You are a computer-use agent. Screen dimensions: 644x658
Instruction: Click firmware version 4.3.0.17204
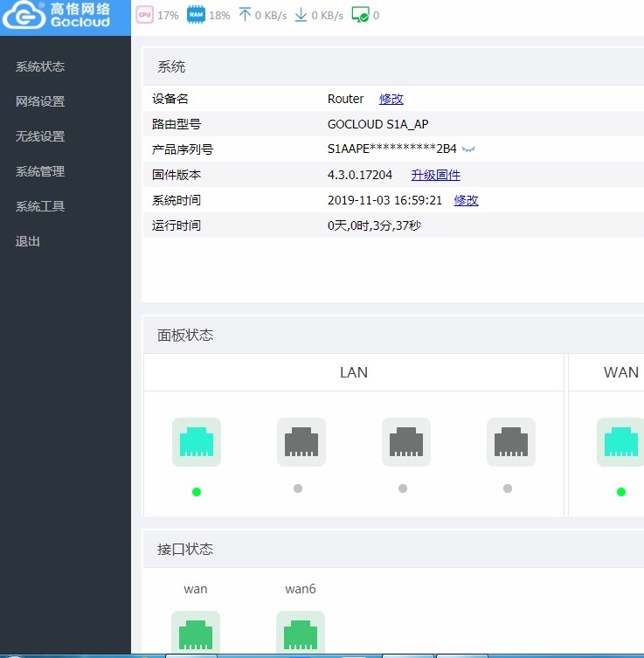coord(360,175)
